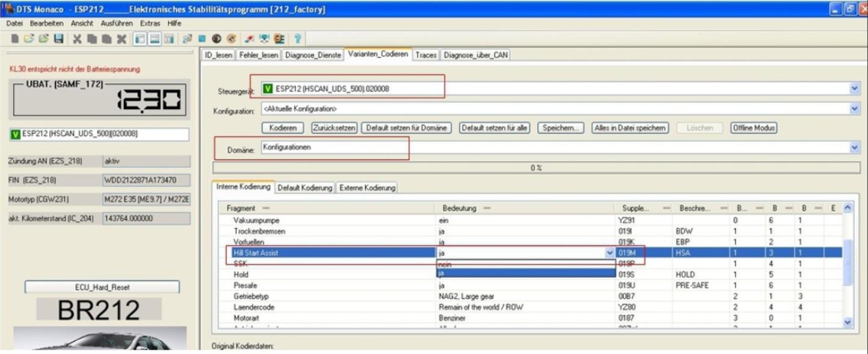
Task: Expand the Steuergerät dropdown arrow
Action: coord(855,89)
